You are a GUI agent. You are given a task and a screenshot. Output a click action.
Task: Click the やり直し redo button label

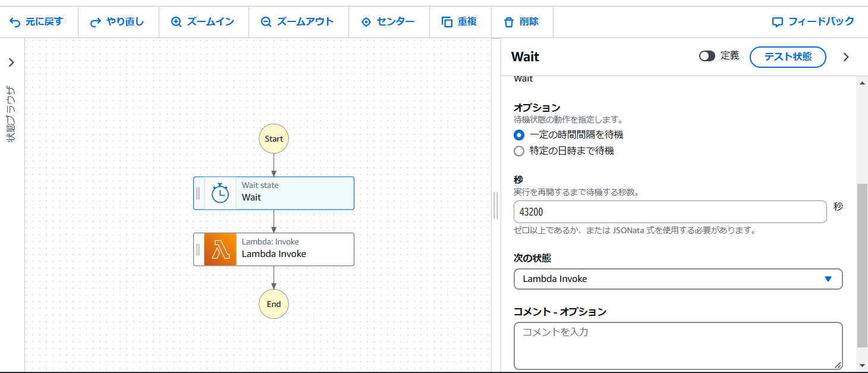click(x=125, y=22)
